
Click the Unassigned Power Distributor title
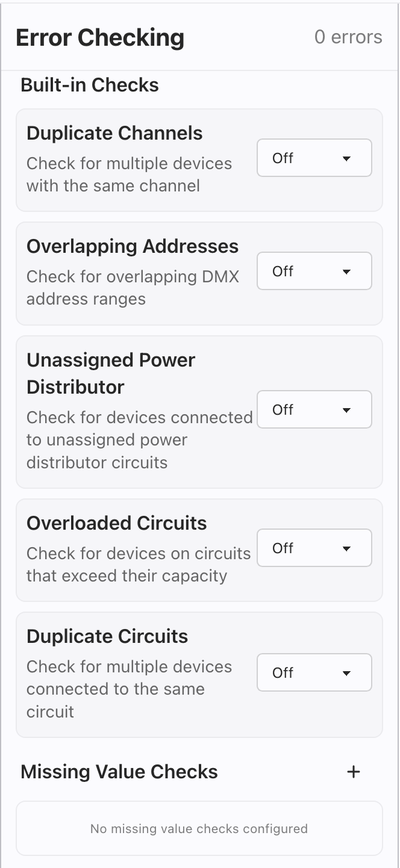point(111,373)
